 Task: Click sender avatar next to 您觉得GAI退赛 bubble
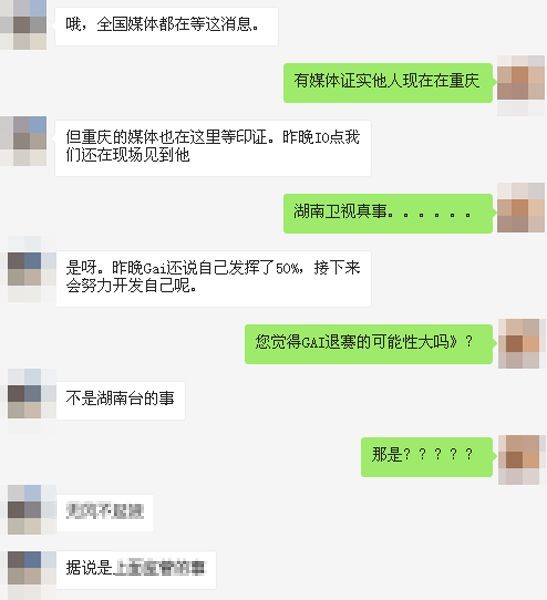pyautogui.click(x=522, y=344)
